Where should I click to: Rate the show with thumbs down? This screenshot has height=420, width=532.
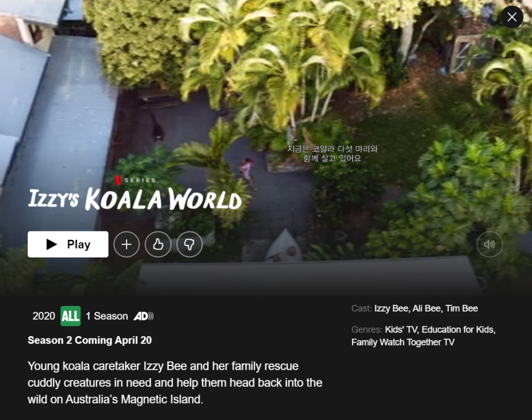[189, 244]
